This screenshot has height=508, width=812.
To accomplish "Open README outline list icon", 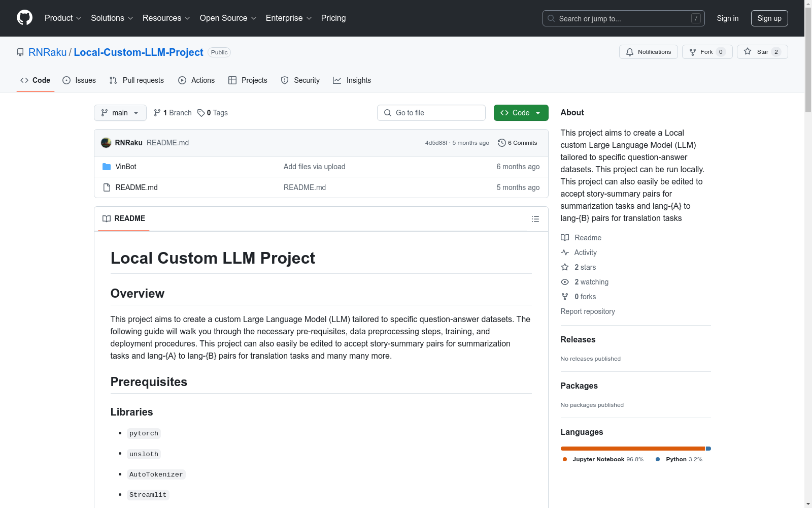I will coord(535,219).
